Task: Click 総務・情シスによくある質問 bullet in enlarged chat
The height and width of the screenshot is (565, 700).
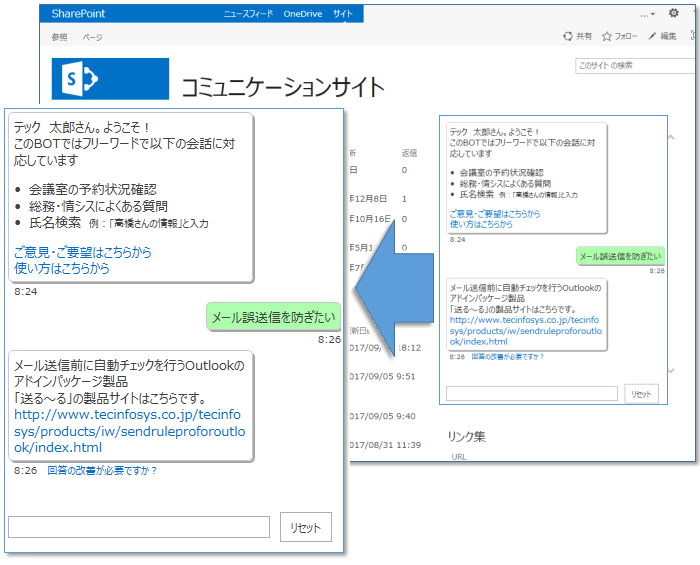Action: coord(98,206)
